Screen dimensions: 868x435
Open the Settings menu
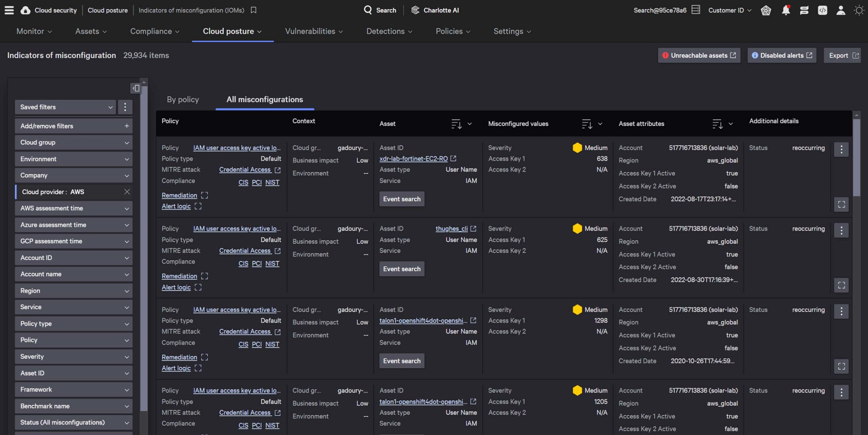point(512,31)
